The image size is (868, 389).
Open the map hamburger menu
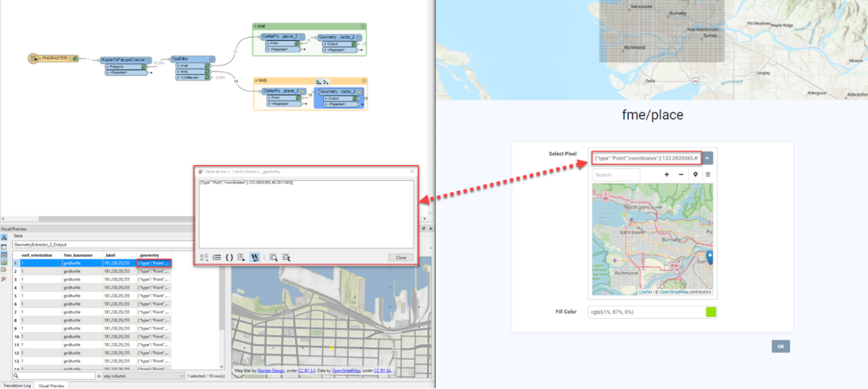click(708, 175)
